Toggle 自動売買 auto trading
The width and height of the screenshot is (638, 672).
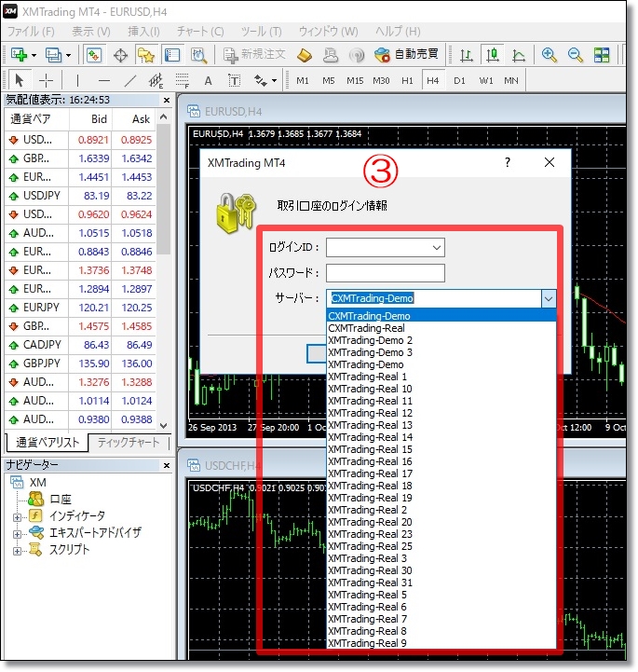[406, 55]
